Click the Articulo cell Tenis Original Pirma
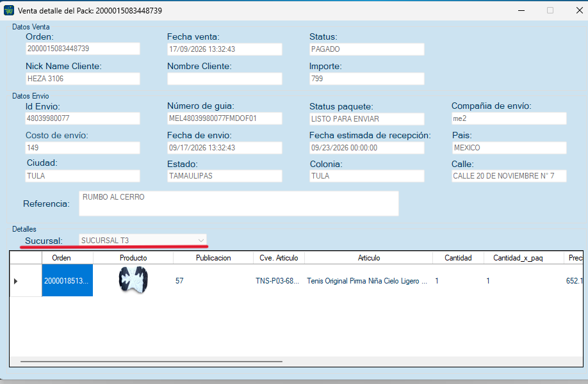Image resolution: width=588 pixels, height=384 pixels. click(x=368, y=280)
